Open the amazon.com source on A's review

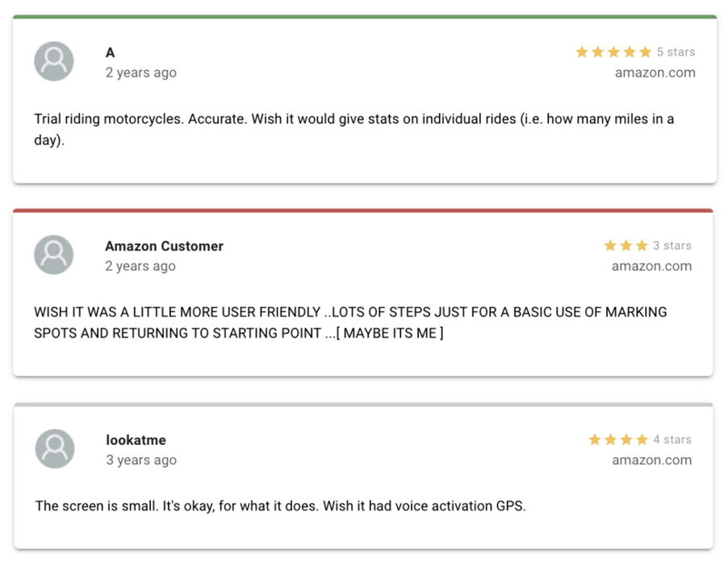(x=655, y=73)
